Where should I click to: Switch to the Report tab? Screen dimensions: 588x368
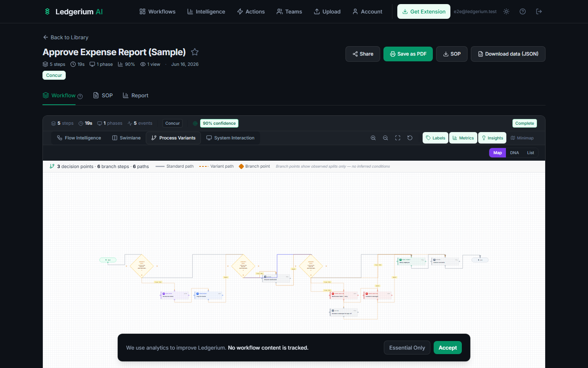[136, 95]
